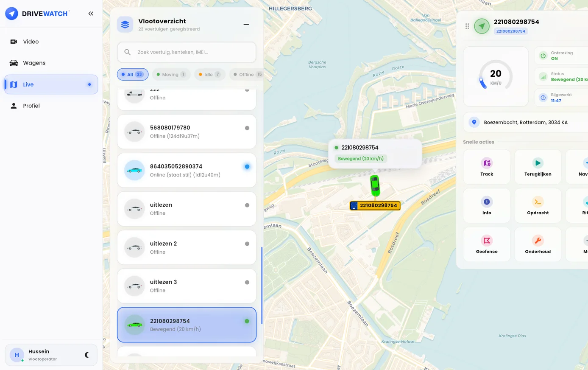Select the uitlezen 3 vehicle card
This screenshot has height=370, width=588.
187,286
